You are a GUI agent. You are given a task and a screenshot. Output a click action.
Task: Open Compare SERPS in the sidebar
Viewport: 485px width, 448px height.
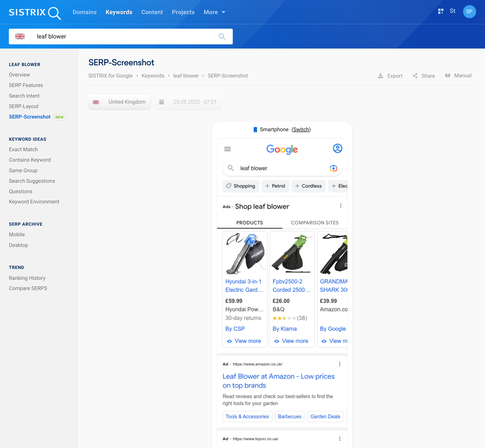[28, 288]
